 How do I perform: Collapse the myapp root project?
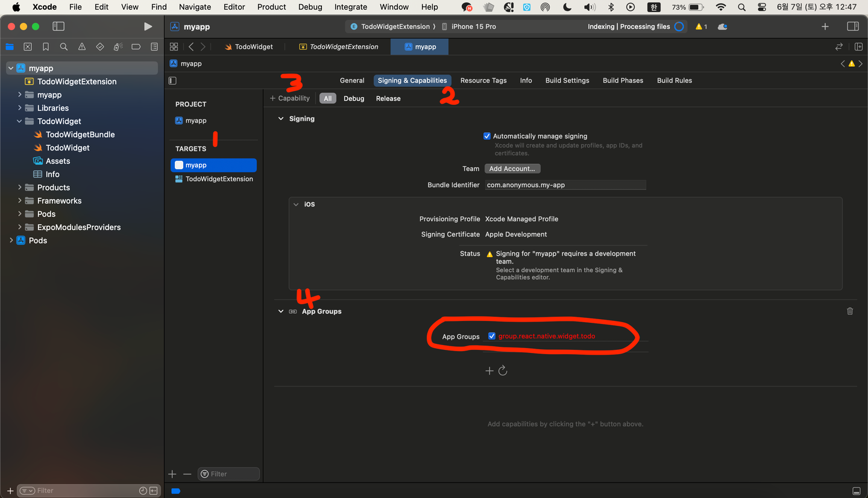[x=11, y=68]
